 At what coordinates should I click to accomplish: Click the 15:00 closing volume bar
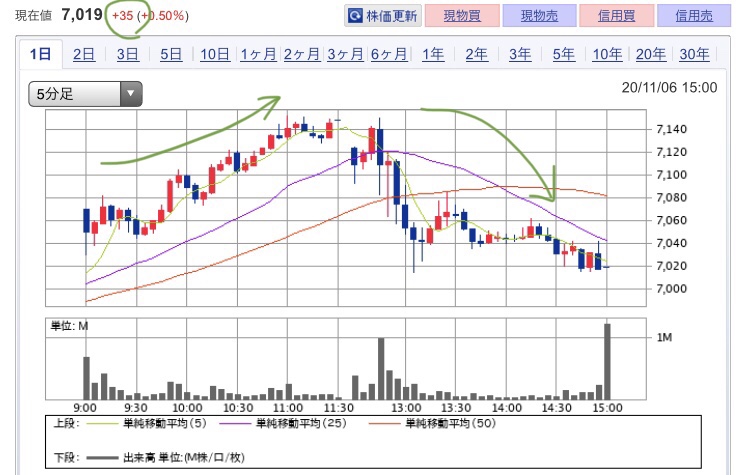pos(607,362)
